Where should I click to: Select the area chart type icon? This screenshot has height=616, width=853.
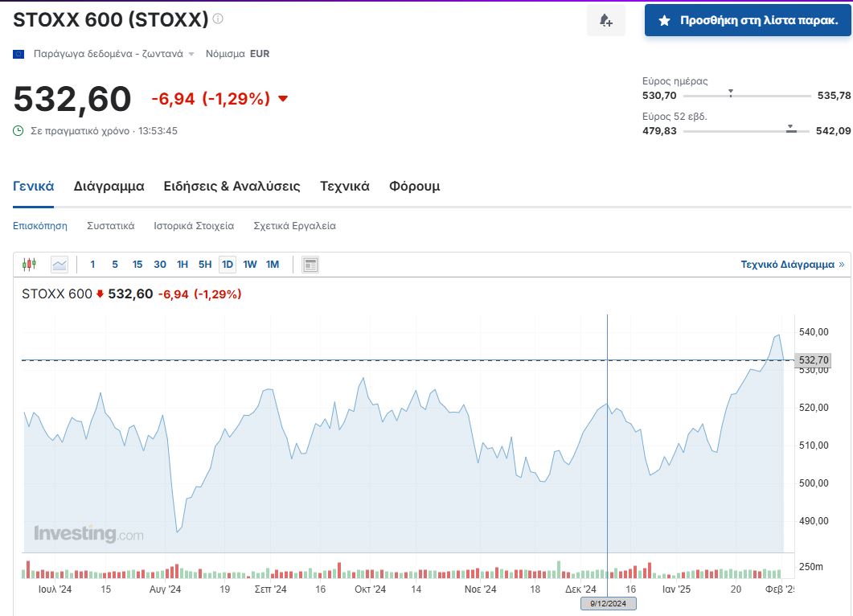click(x=59, y=264)
